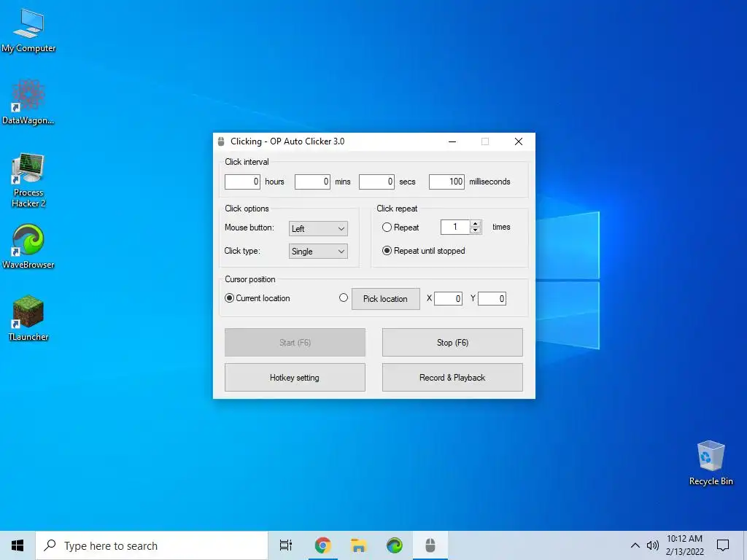The width and height of the screenshot is (747, 560).
Task: Select the Repeat times radio button
Action: [387, 227]
